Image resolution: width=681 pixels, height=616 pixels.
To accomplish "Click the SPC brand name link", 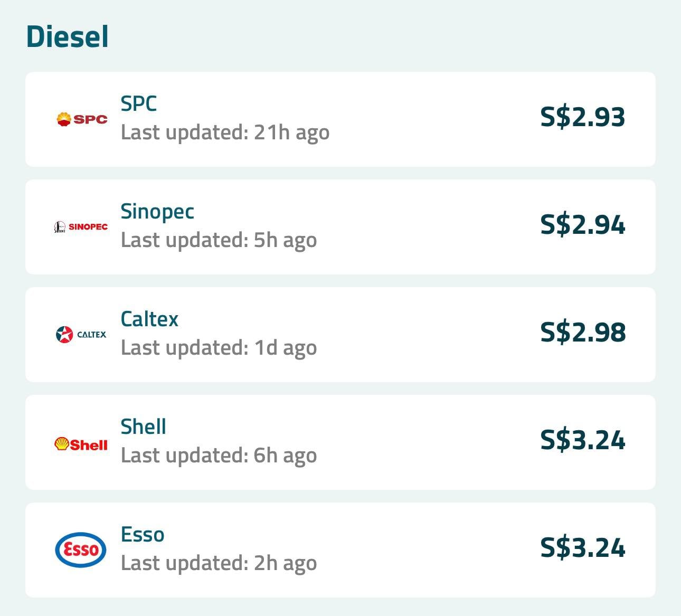I will (138, 104).
